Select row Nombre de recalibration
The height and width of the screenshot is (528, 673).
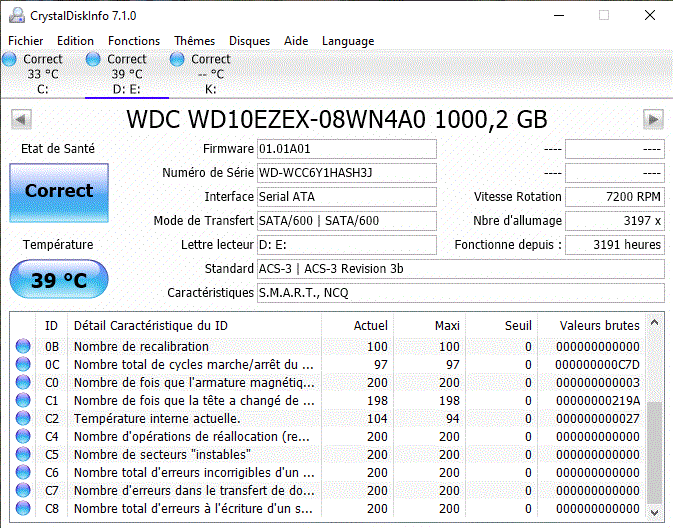(x=329, y=346)
